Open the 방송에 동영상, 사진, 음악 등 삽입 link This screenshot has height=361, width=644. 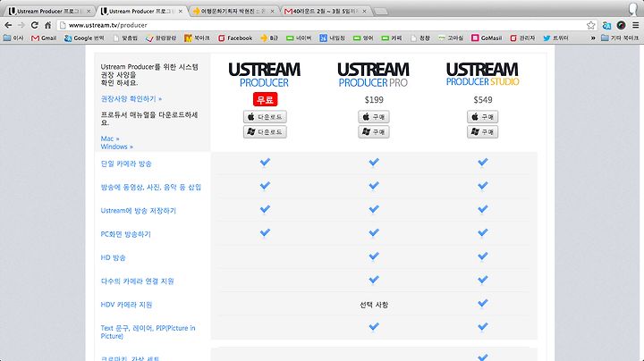[151, 187]
